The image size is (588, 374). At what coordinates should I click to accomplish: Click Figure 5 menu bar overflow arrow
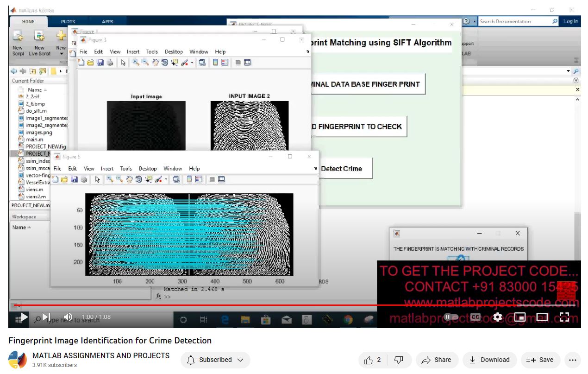315,169
